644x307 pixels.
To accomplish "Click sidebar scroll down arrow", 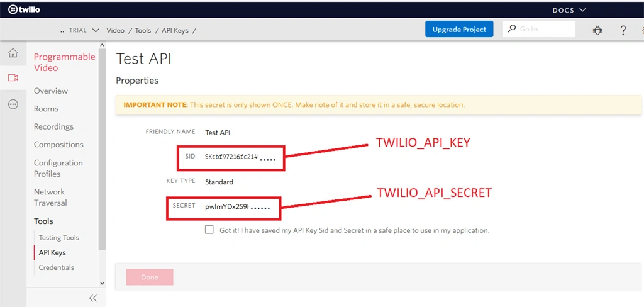I will point(102,283).
